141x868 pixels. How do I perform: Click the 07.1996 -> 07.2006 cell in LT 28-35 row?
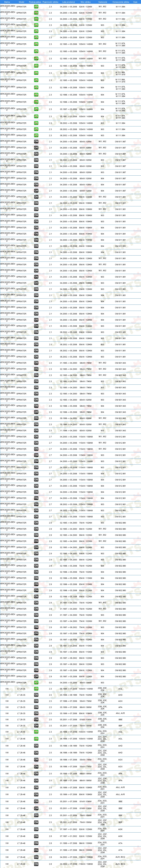click(x=69, y=701)
